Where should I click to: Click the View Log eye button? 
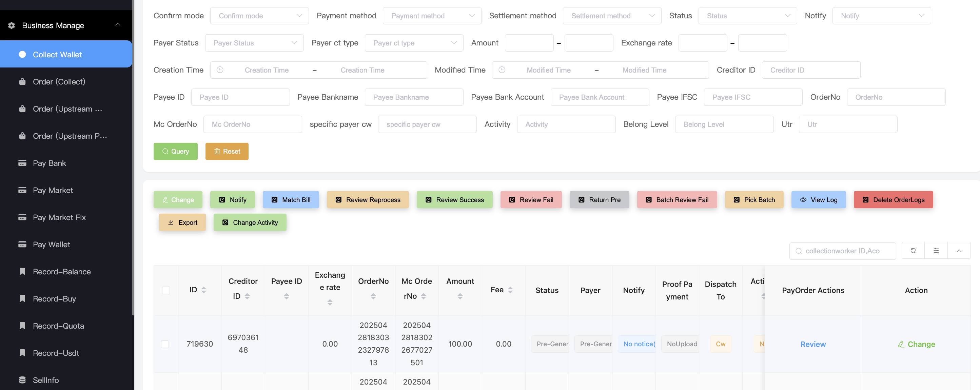(818, 200)
